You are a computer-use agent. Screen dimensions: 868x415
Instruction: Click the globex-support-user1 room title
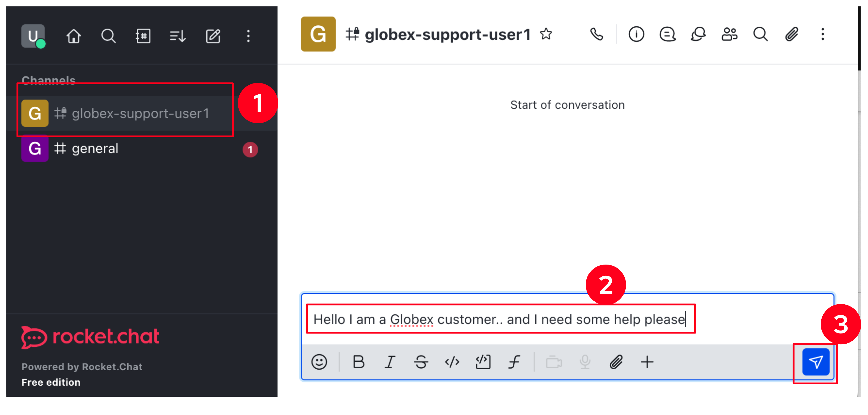[x=448, y=34]
